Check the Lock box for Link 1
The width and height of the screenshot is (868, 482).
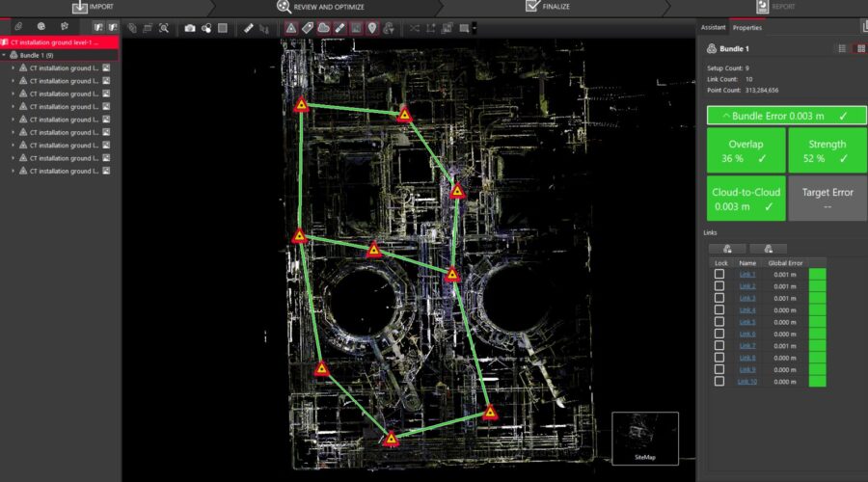[719, 275]
